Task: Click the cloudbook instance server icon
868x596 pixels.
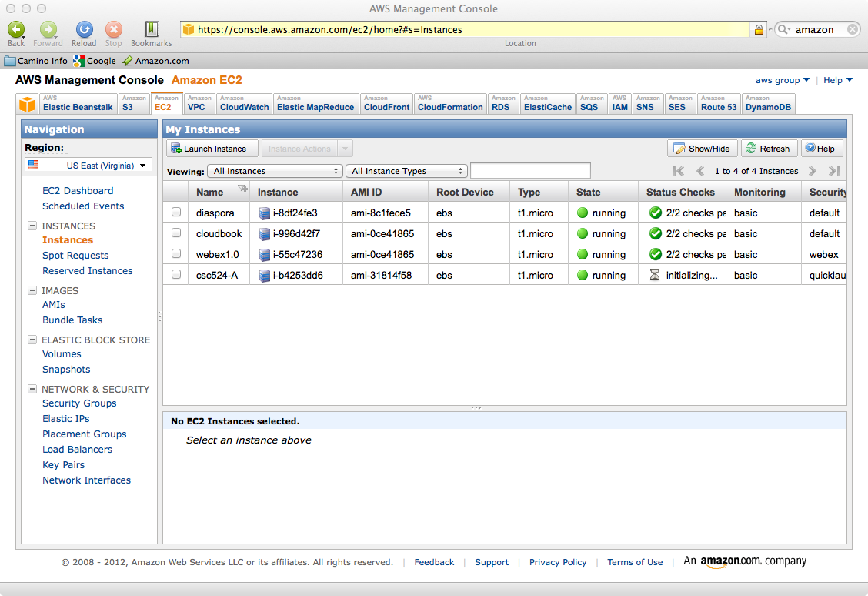Action: (264, 234)
